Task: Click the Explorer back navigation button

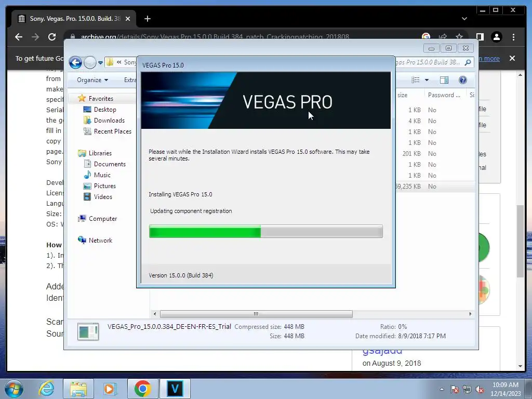Action: 75,62
